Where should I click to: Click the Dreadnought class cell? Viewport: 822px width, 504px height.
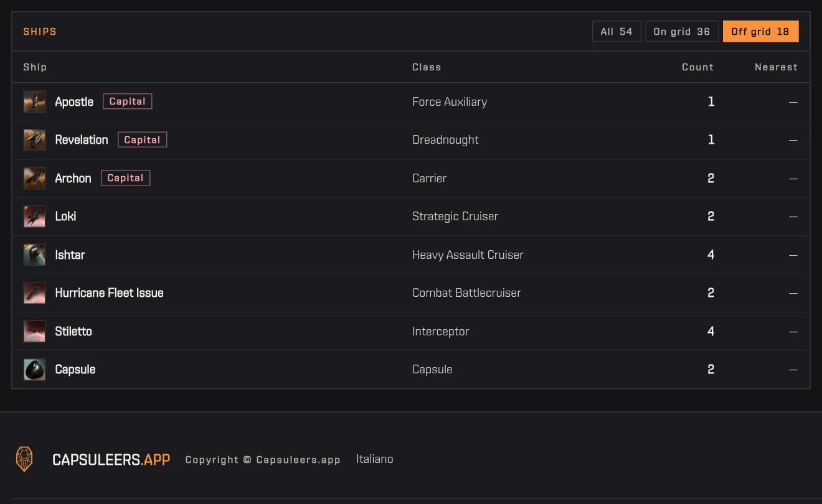(x=445, y=140)
